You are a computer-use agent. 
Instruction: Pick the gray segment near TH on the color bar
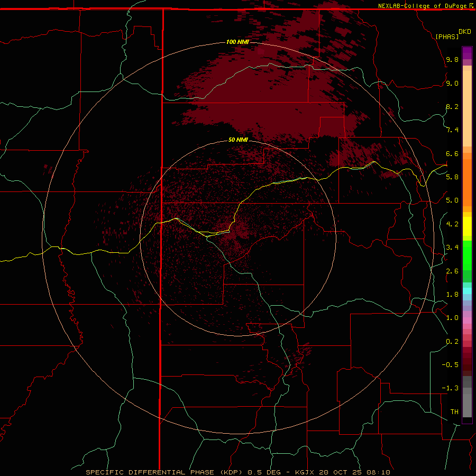467,405
